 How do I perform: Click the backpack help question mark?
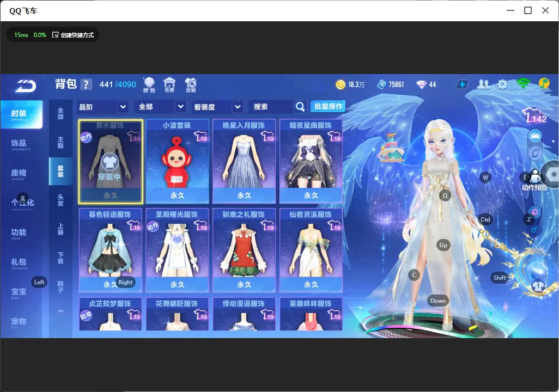[86, 84]
